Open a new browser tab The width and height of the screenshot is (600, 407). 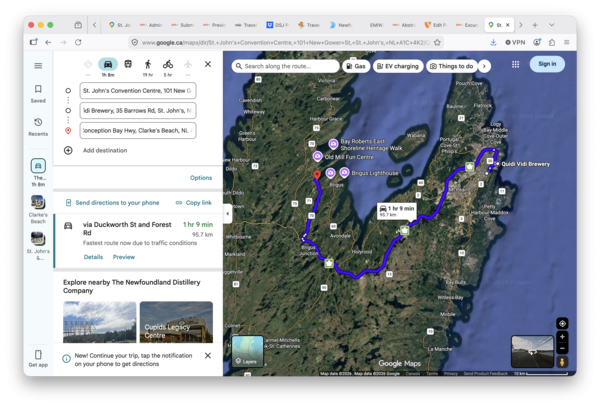(x=535, y=25)
